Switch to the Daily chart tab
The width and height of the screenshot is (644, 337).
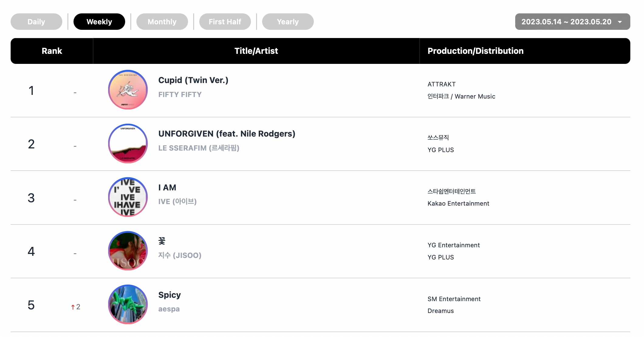coord(36,22)
